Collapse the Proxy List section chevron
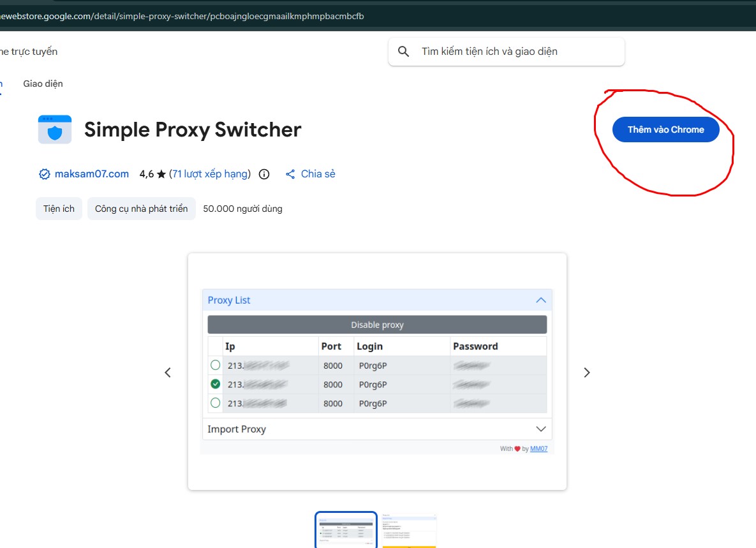The width and height of the screenshot is (756, 548). click(541, 300)
